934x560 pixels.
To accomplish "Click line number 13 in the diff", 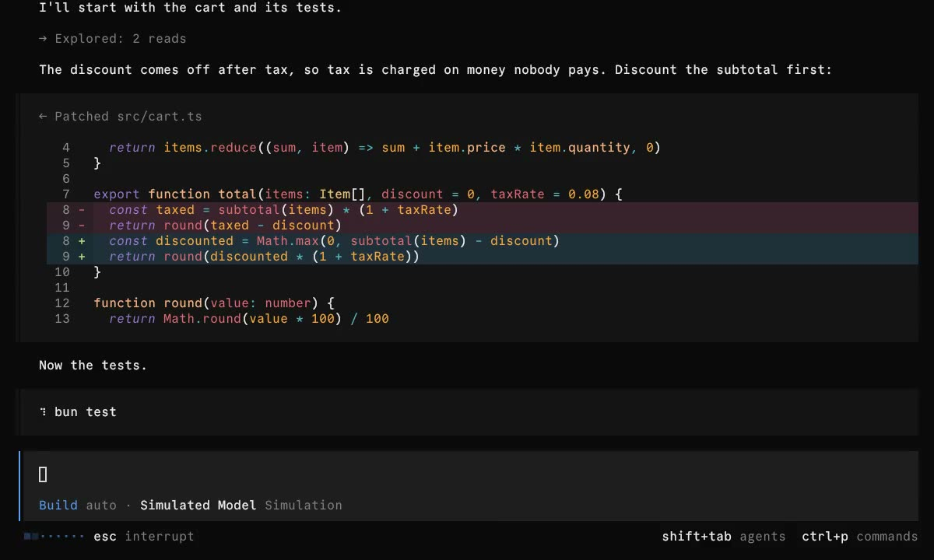I will tap(62, 318).
